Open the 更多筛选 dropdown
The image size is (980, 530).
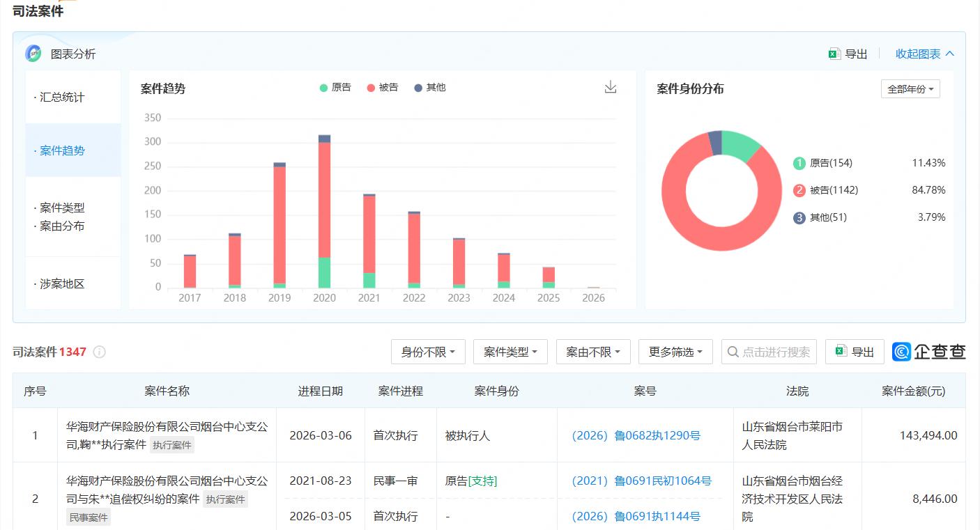coord(675,352)
